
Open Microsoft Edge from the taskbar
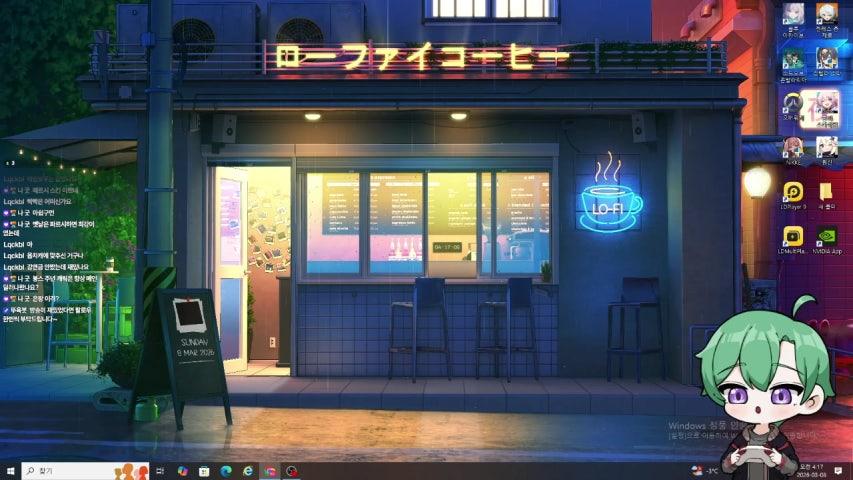click(226, 471)
